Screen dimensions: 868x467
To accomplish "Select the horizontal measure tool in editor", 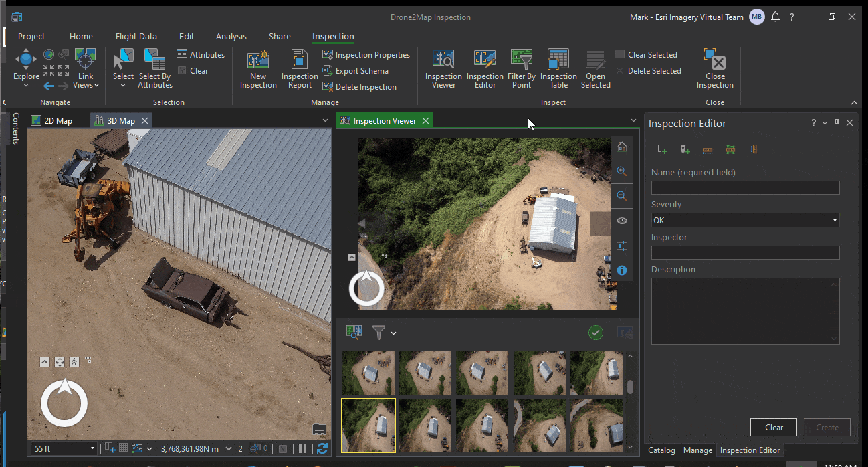I will pos(708,149).
